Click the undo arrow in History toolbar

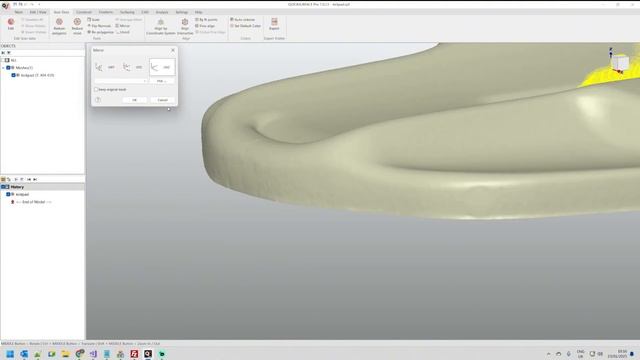click(x=9, y=179)
